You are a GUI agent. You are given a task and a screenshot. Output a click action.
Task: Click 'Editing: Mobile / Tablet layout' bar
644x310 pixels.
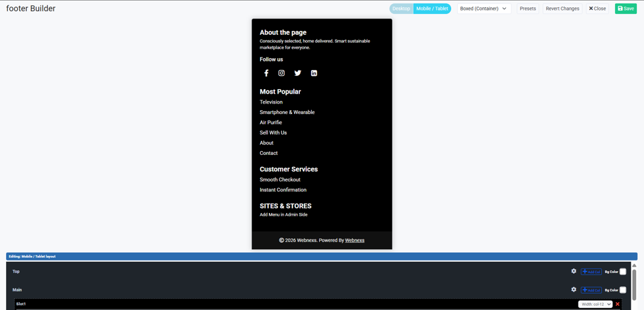click(x=322, y=257)
